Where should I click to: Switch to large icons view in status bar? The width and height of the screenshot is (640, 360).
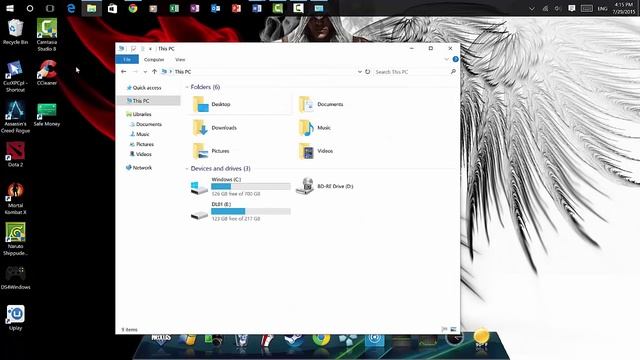point(453,329)
